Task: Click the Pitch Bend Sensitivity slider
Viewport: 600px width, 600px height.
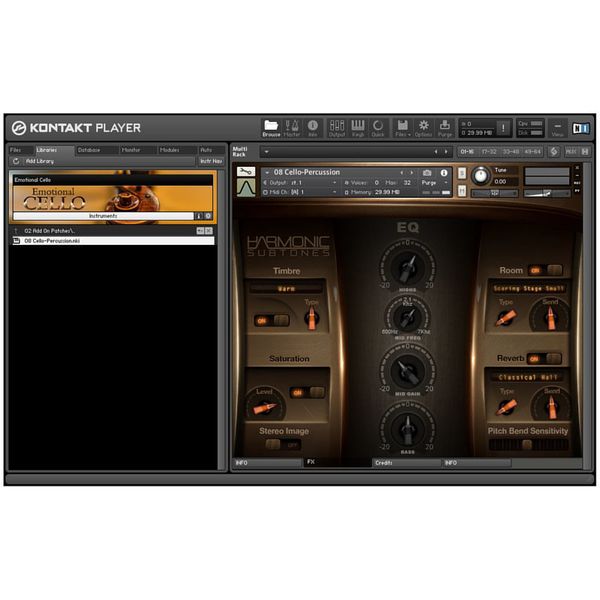Action: 528,445
